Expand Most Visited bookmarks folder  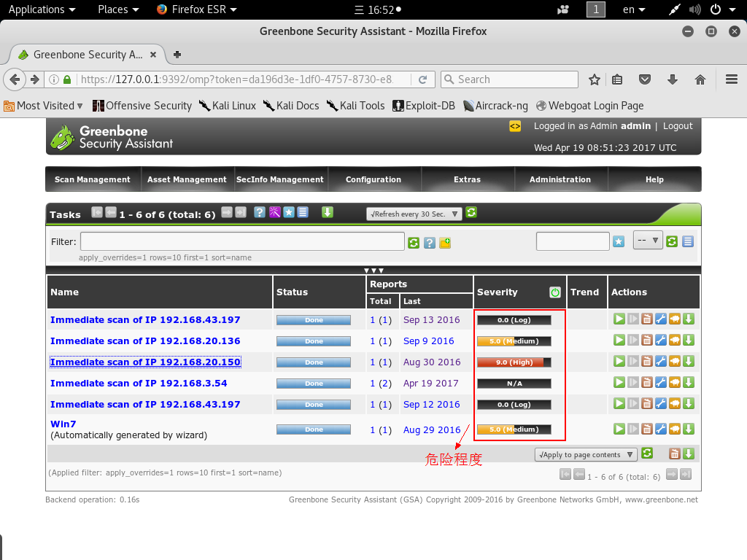(x=43, y=106)
